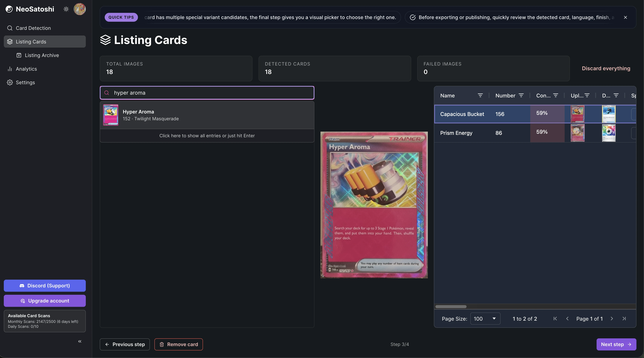The image size is (644, 358).
Task: Click the Next step button
Action: [616, 345]
